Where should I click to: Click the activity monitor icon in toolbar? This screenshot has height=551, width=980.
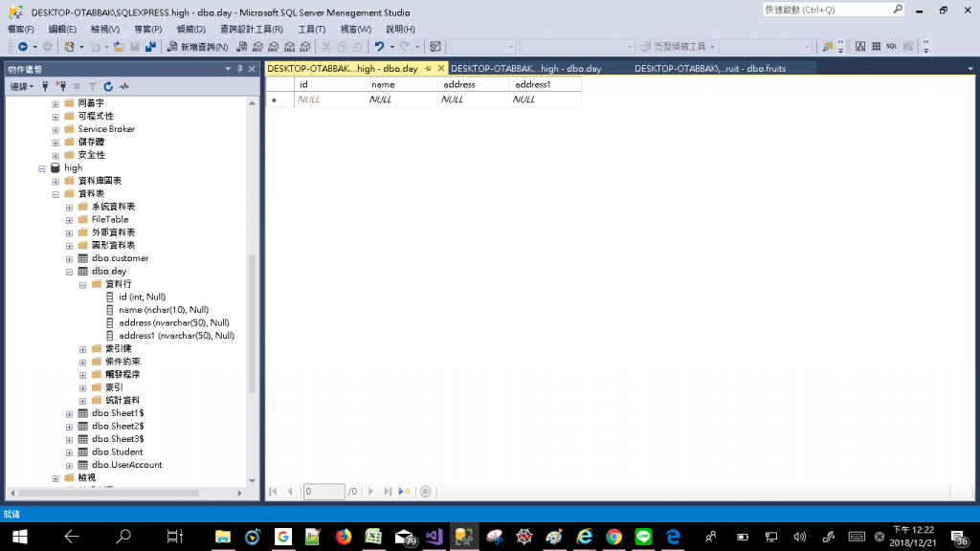435,47
